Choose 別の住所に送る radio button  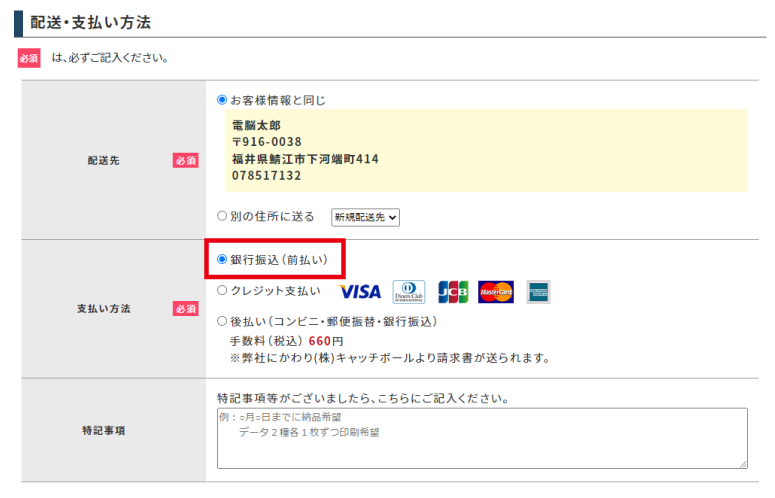pyautogui.click(x=222, y=216)
